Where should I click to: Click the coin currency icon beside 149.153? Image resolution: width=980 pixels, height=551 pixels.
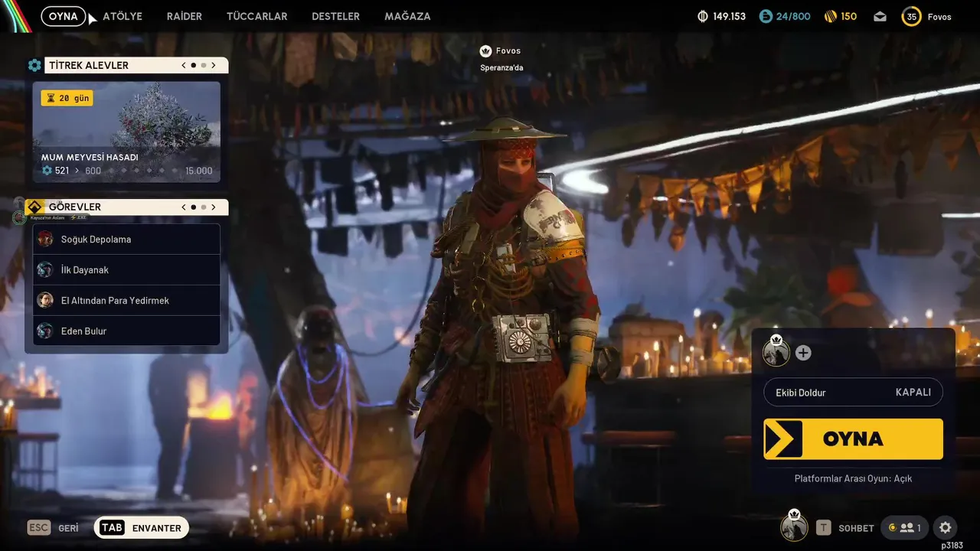(703, 16)
